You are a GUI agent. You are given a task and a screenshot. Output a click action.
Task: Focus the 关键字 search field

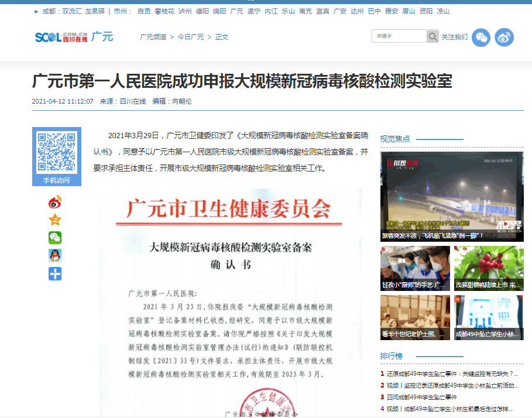pyautogui.click(x=400, y=37)
